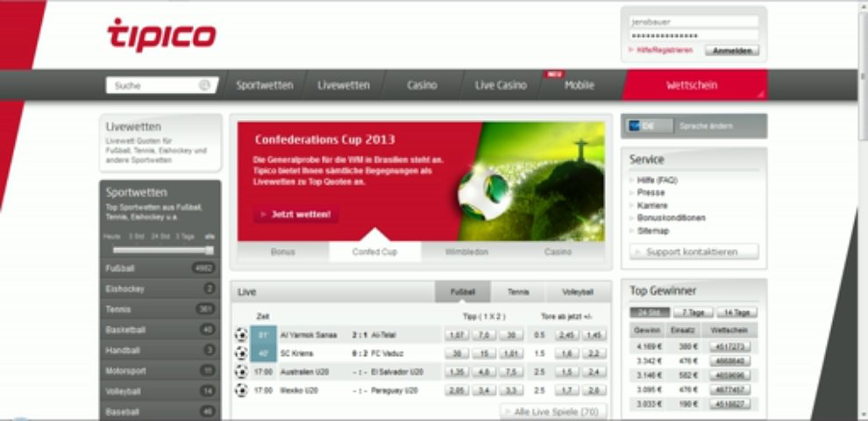The image size is (868, 421).
Task: Expand the Tennis sports category
Action: click(x=160, y=309)
